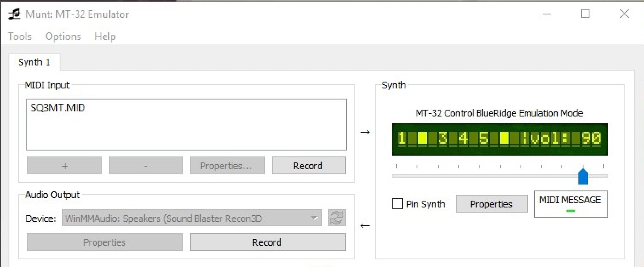Close the Munt emulator window
644x267 pixels.
624,14
